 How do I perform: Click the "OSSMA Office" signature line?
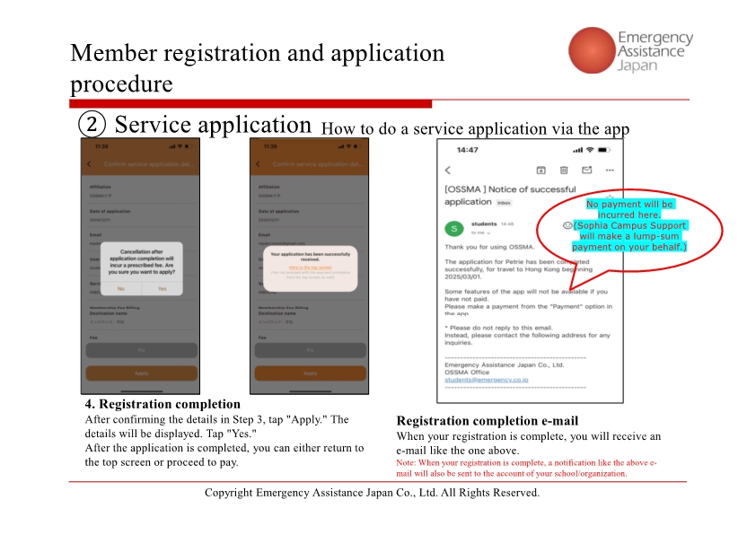[x=467, y=373]
